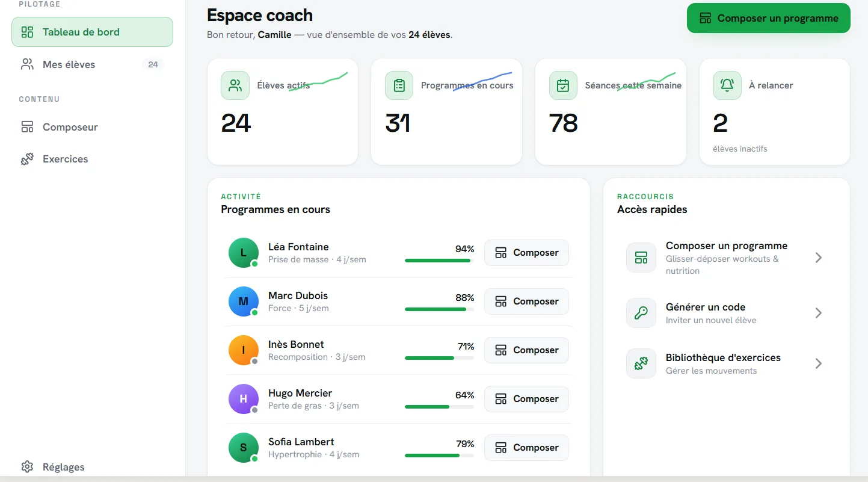Click Composer button for Hugo Mercier
The height and width of the screenshot is (482, 868).
(526, 399)
